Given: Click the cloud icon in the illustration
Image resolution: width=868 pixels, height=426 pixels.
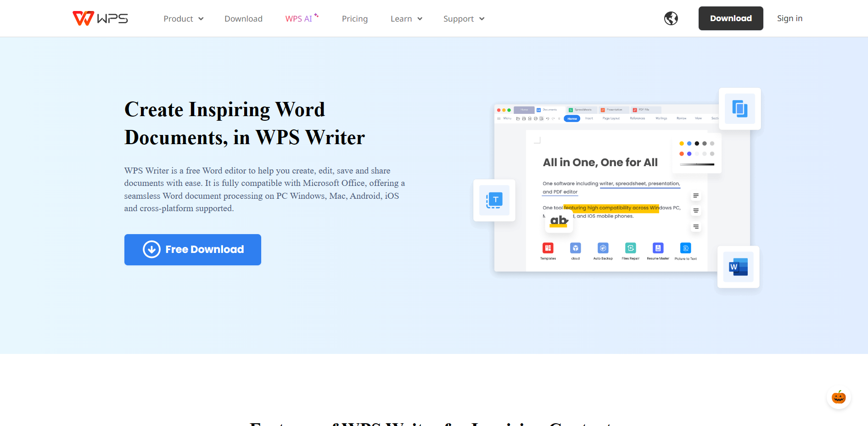Looking at the screenshot, I should pos(576,248).
